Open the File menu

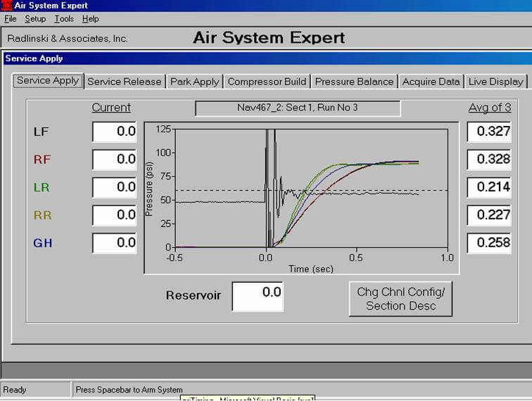(10, 19)
